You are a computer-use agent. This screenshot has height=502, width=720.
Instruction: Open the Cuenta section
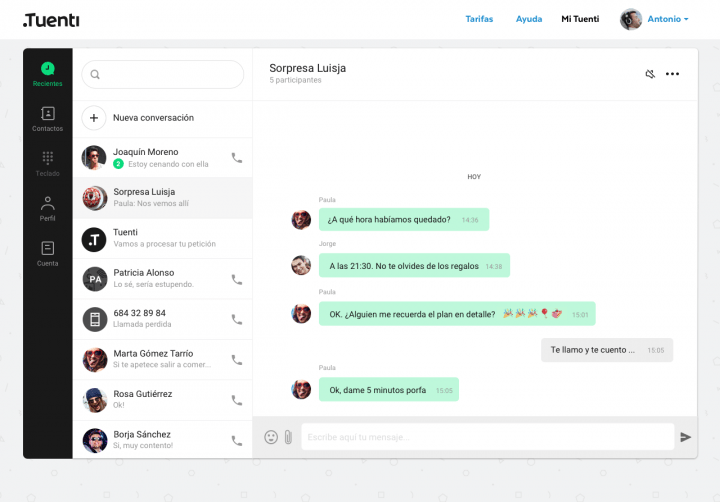point(47,253)
